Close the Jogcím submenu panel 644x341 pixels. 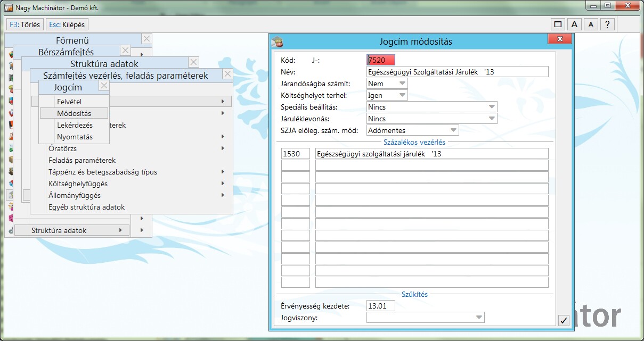coord(104,86)
